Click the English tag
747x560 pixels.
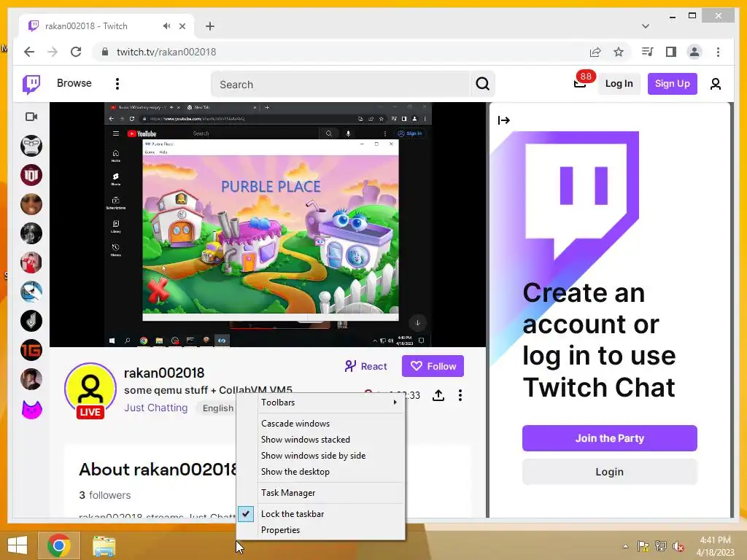click(217, 408)
